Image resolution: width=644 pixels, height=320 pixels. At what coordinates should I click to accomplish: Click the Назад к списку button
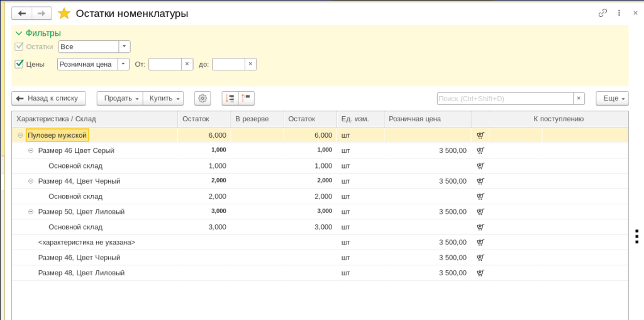(x=48, y=98)
